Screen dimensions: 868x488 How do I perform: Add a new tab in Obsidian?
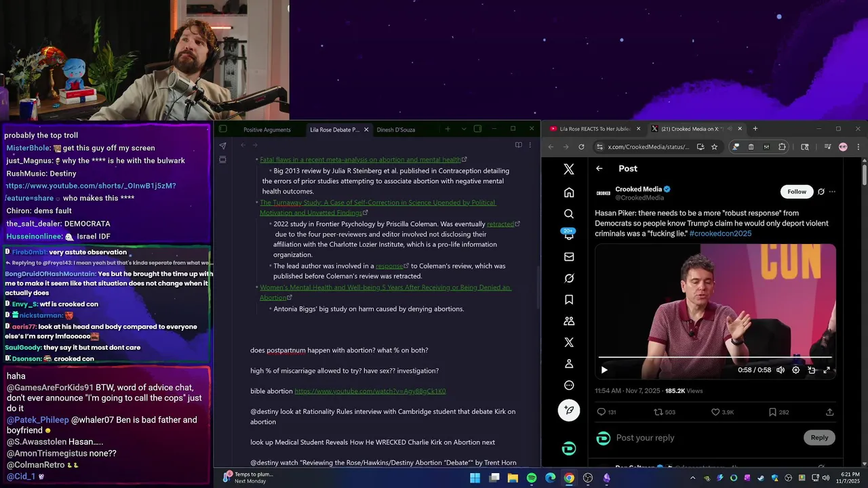[x=448, y=129]
